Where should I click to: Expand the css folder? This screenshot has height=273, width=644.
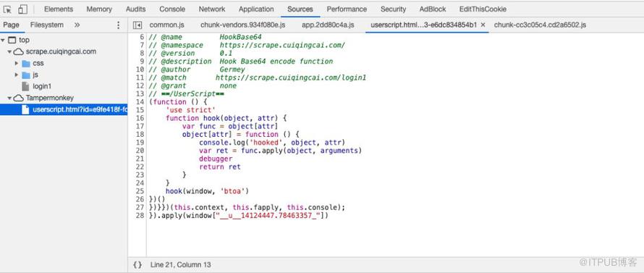(x=17, y=63)
